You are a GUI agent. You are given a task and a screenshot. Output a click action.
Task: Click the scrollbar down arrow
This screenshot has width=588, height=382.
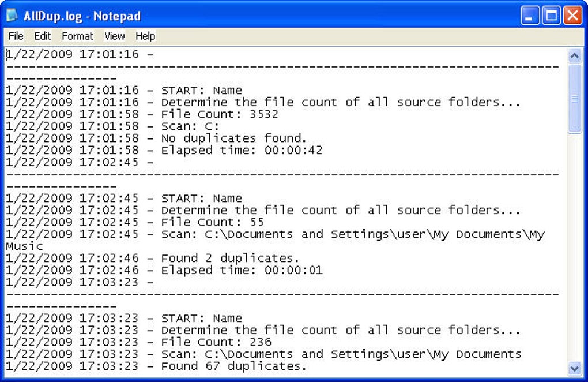pyautogui.click(x=575, y=369)
